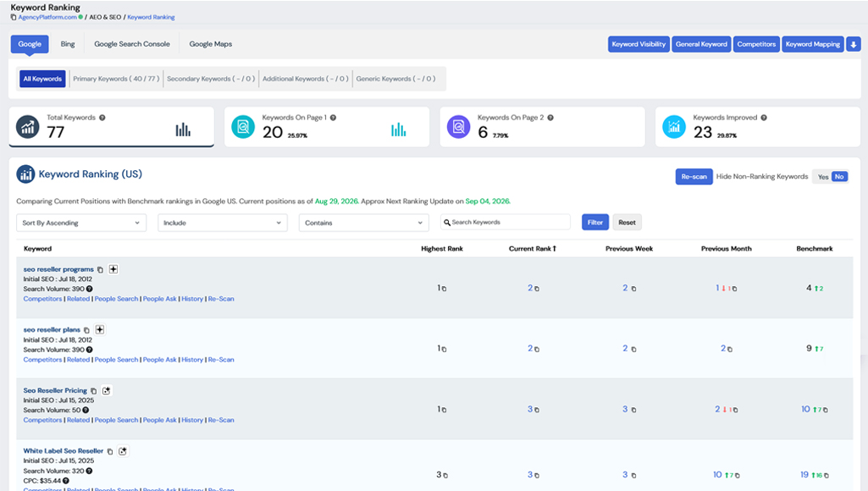Select Additional Keywords filter tab

[x=306, y=79]
